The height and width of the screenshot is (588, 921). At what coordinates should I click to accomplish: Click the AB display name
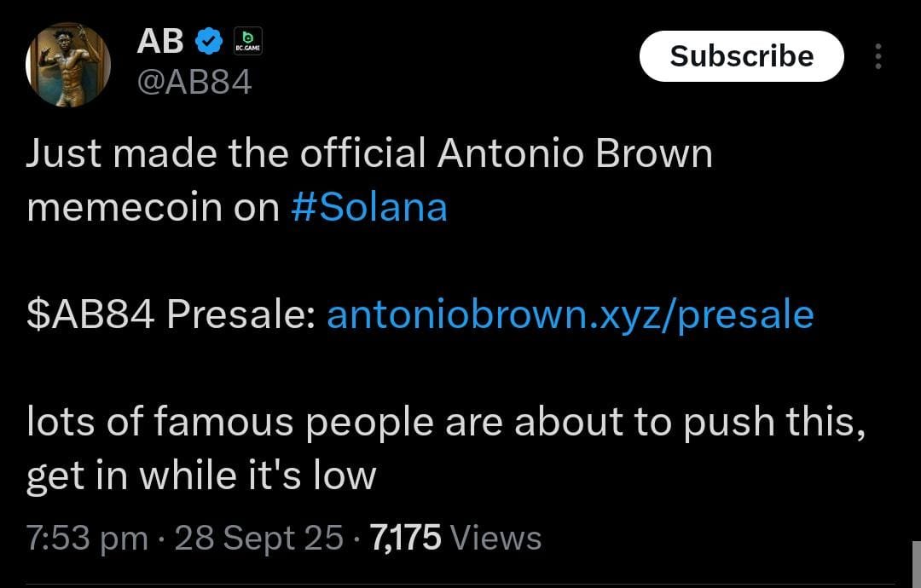click(x=163, y=37)
